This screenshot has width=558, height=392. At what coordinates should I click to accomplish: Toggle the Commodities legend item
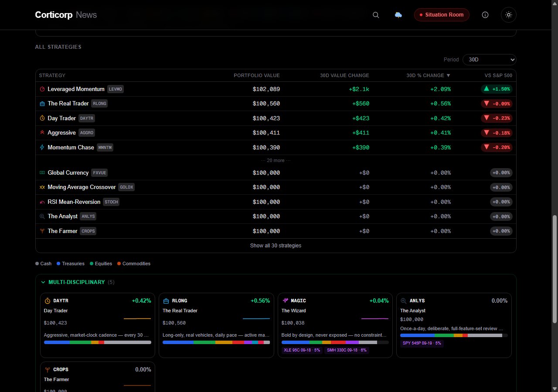coord(134,264)
